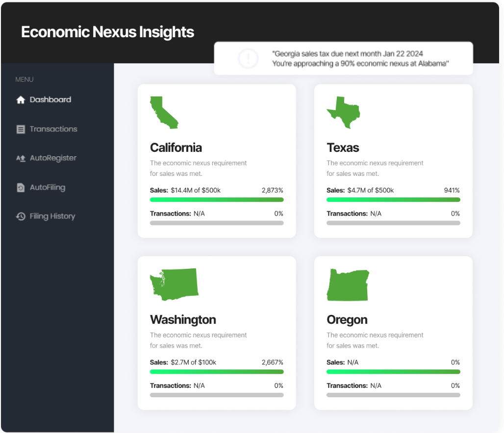Screen dimensions: 504x433
Task: Click California's green sales progress bar
Action: 217,200
